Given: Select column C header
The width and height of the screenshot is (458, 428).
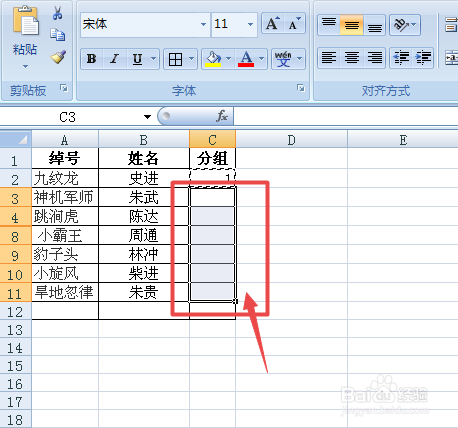Looking at the screenshot, I should point(212,140).
